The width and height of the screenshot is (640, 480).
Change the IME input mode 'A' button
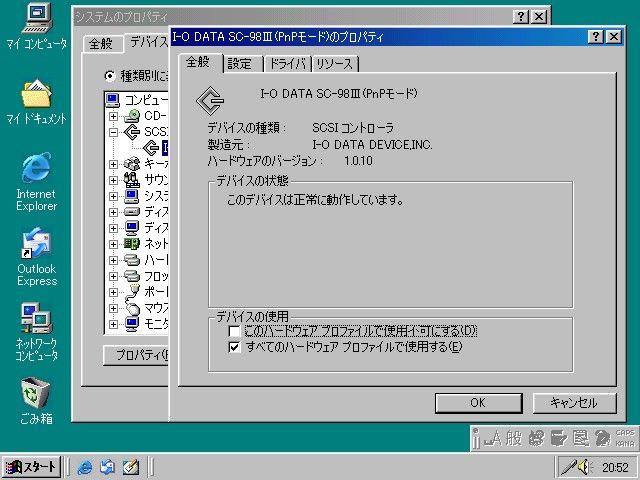click(493, 439)
